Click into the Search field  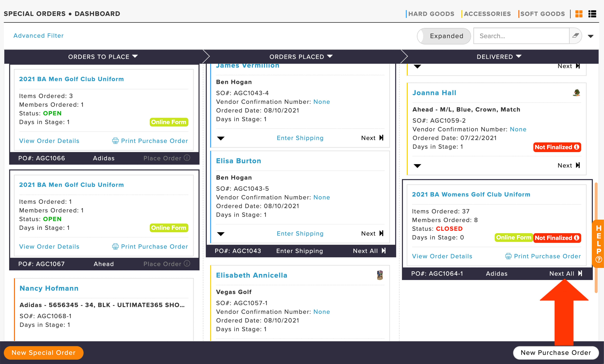click(521, 36)
